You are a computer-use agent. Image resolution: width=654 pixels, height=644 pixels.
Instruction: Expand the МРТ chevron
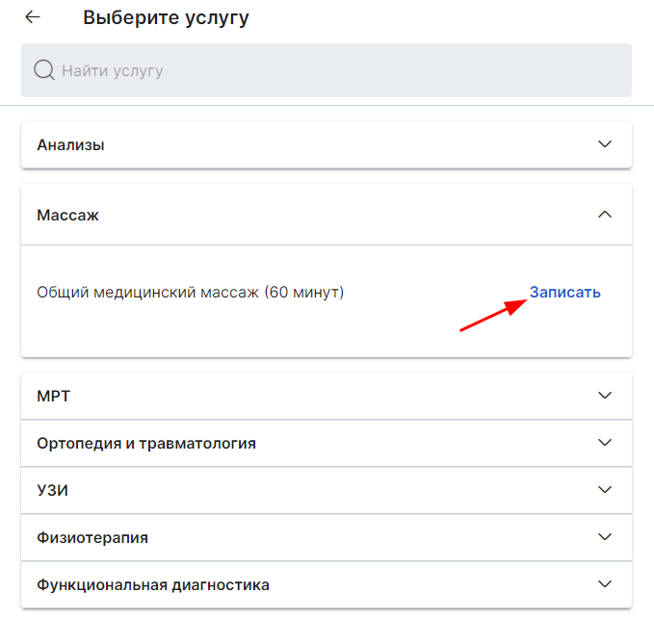point(604,395)
